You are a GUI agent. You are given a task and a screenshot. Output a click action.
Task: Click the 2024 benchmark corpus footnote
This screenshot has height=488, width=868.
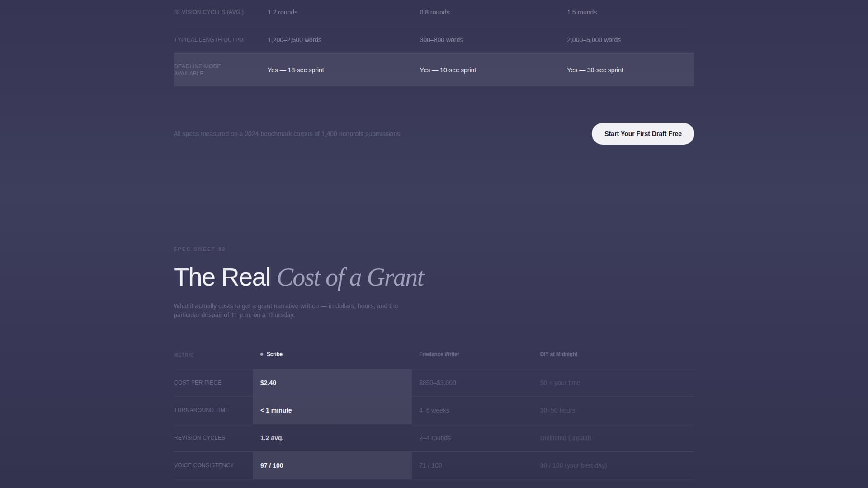(288, 134)
